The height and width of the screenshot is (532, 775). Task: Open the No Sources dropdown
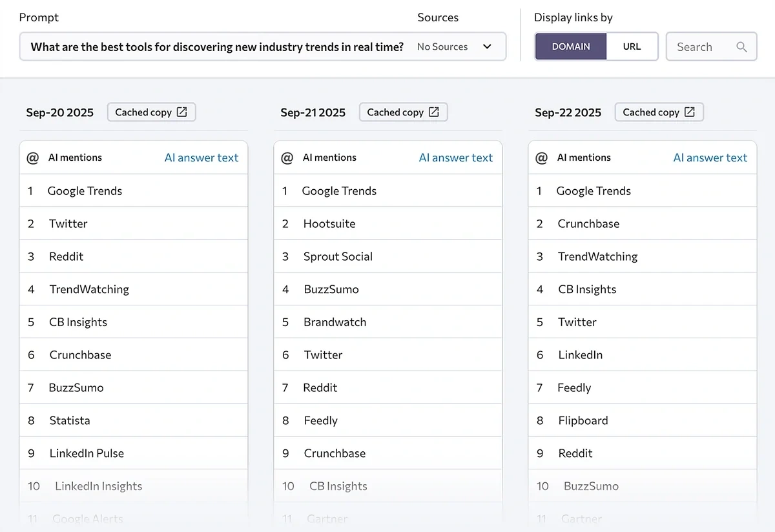coord(443,47)
